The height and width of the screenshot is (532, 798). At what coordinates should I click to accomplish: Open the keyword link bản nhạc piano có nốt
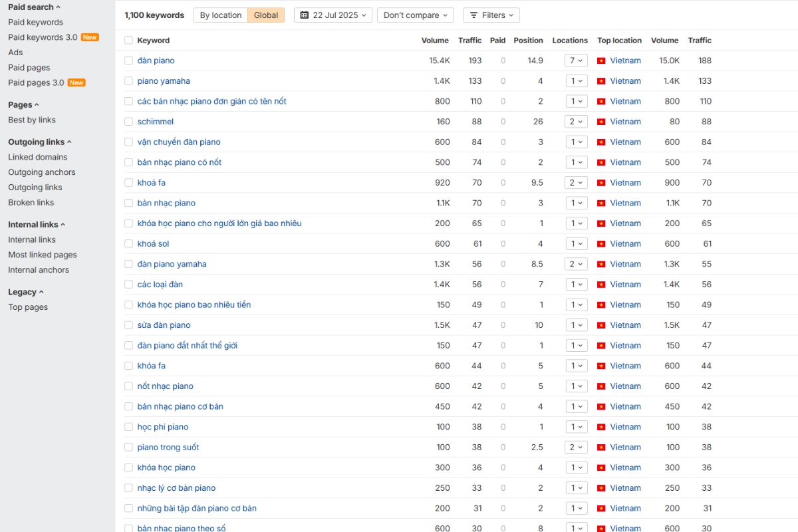pos(180,162)
